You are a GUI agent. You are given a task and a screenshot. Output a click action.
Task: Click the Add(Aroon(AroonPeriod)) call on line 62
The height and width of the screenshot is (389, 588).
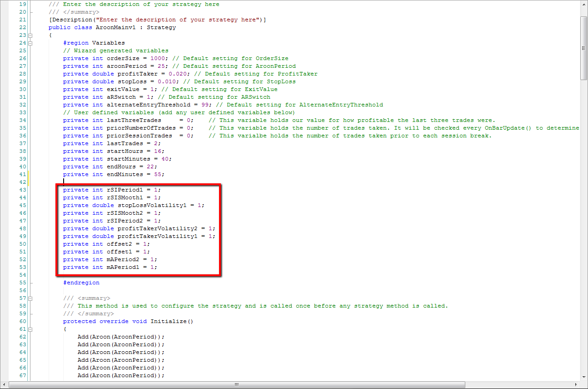coord(121,337)
